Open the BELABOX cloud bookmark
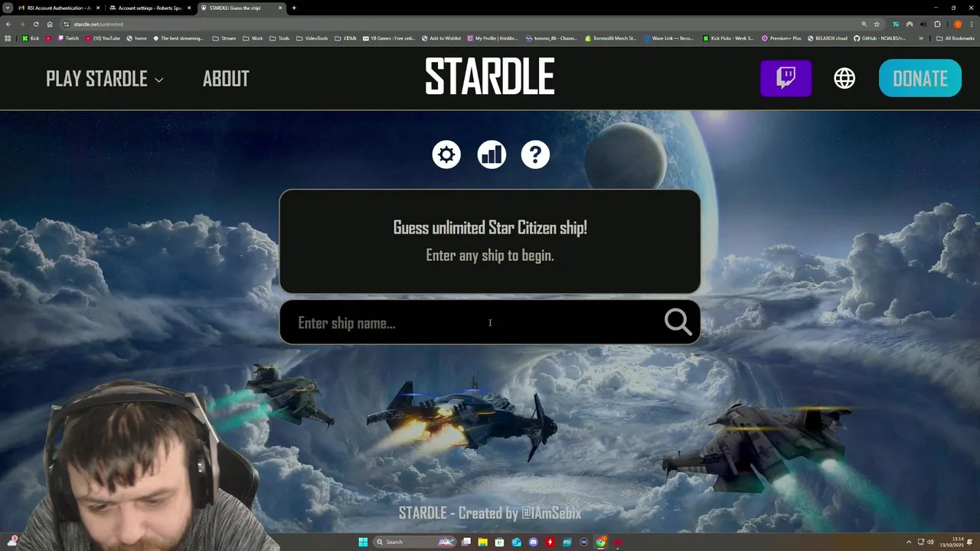980x551 pixels. click(x=828, y=37)
